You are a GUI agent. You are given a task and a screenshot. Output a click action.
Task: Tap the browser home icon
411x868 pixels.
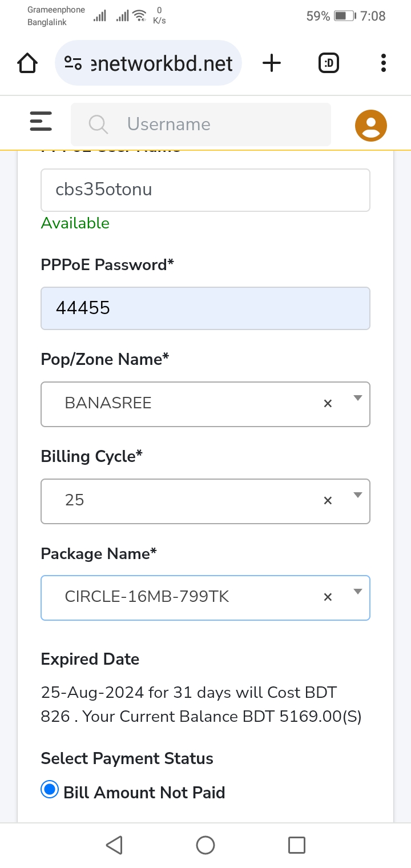click(27, 63)
